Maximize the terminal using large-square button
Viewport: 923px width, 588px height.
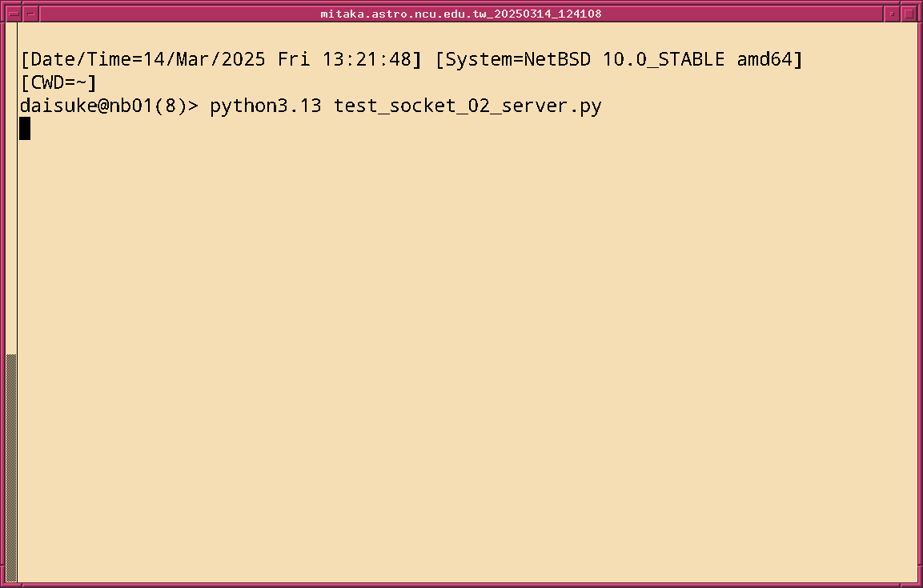pyautogui.click(x=909, y=14)
